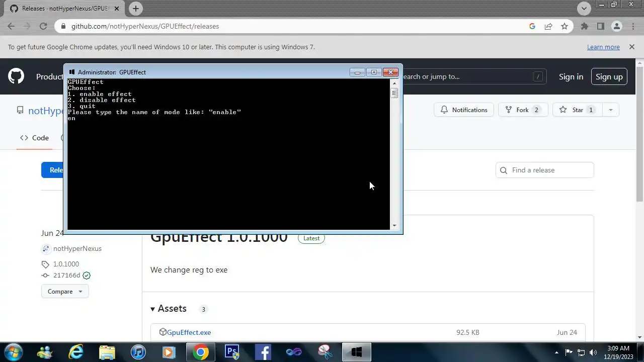Select the github.com address bar URL
644x362 pixels.
[145, 26]
